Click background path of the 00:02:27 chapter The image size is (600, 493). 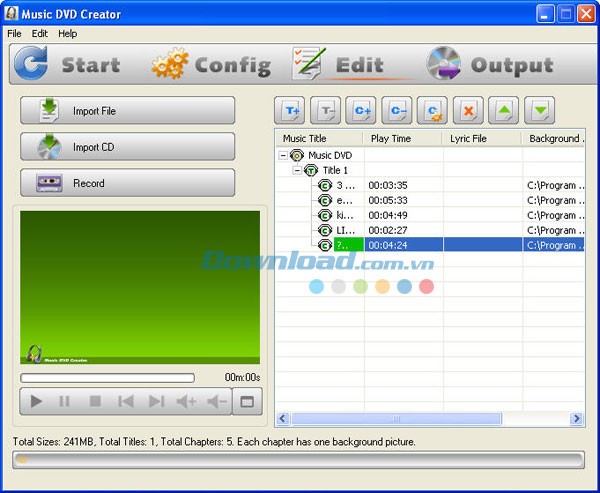[x=555, y=230]
